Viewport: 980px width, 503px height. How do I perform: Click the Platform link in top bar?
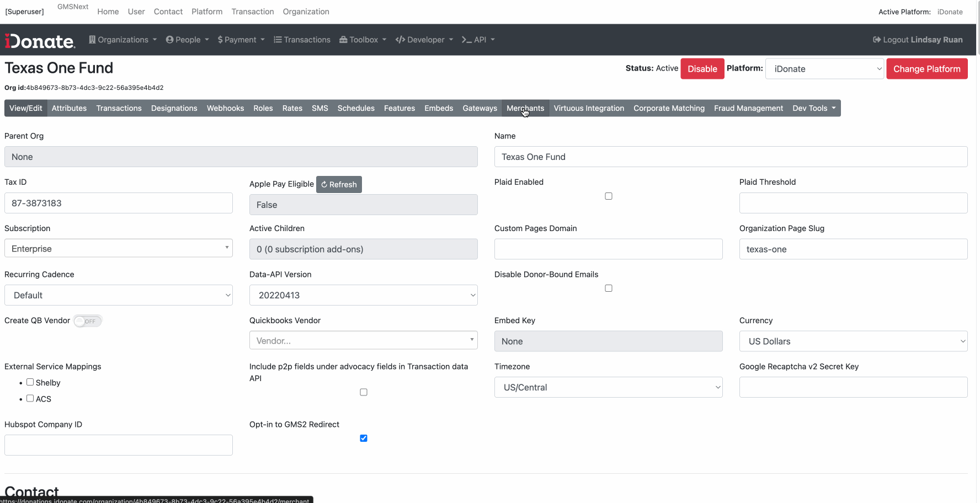pyautogui.click(x=207, y=12)
